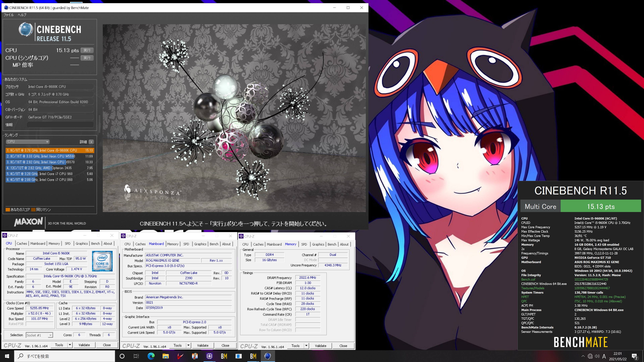The height and width of the screenshot is (362, 644).
Task: Click title bar icon of CPU-Z memory window
Action: [241, 236]
